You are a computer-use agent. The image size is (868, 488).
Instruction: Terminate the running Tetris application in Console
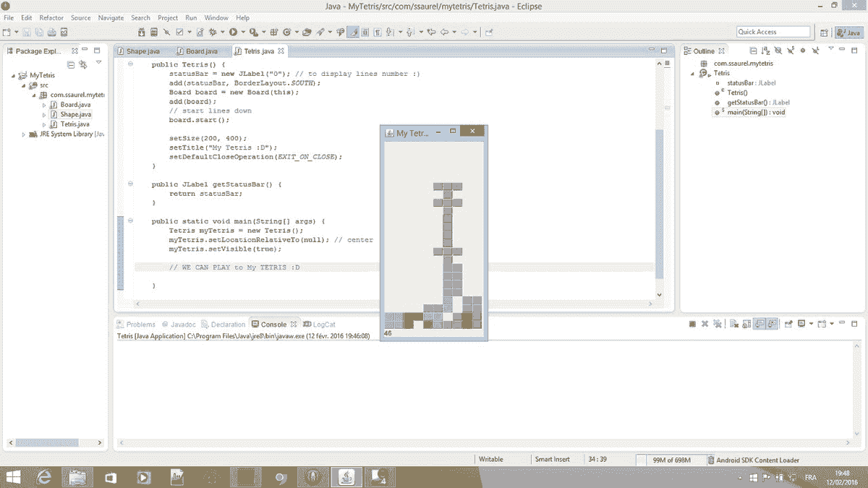pyautogui.click(x=693, y=323)
